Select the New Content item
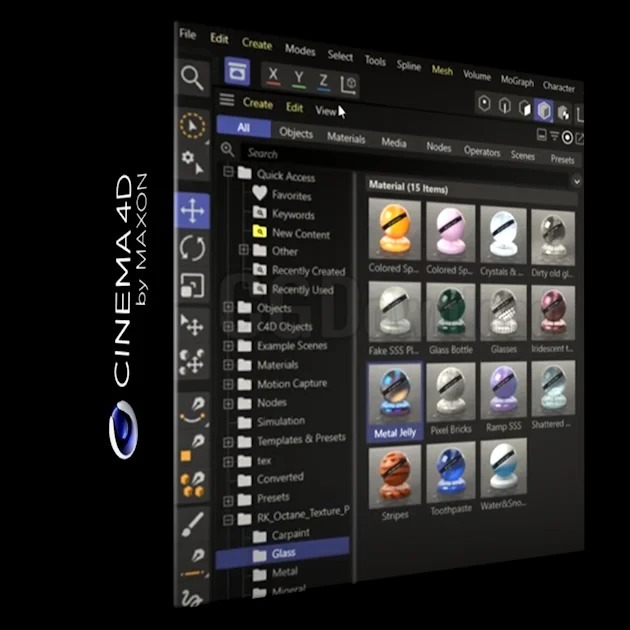The image size is (630, 630). [291, 233]
